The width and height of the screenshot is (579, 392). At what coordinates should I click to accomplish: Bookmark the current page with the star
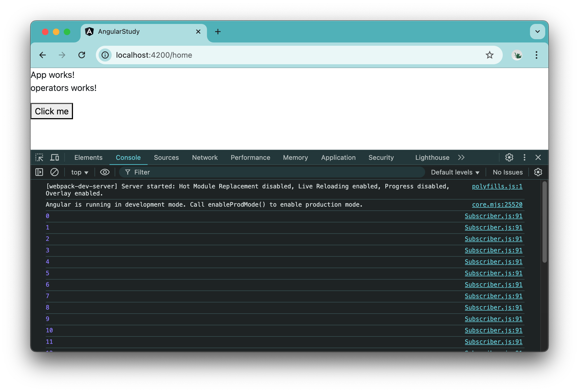[x=490, y=55]
